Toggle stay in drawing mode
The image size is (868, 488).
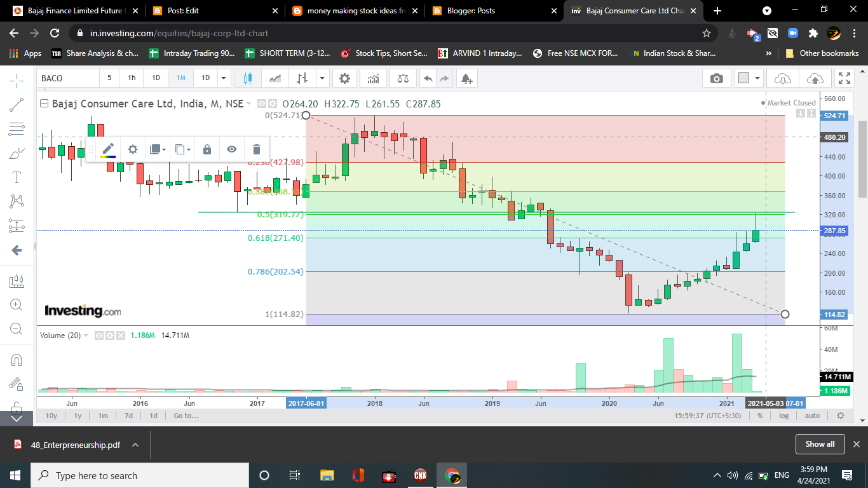pyautogui.click(x=17, y=384)
